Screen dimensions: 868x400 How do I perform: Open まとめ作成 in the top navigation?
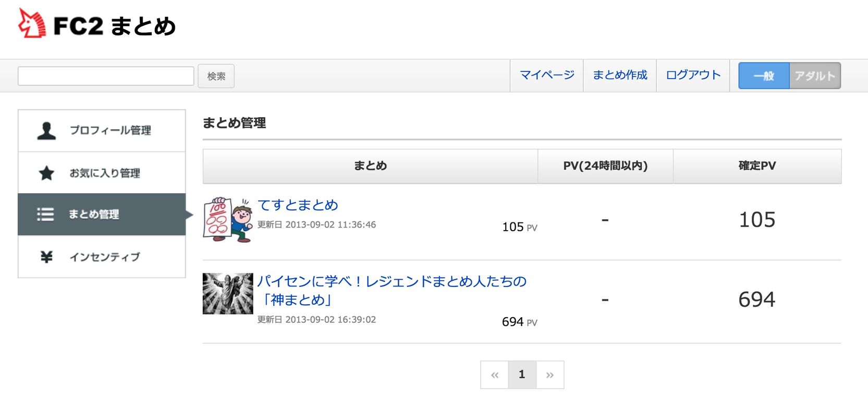tap(620, 76)
